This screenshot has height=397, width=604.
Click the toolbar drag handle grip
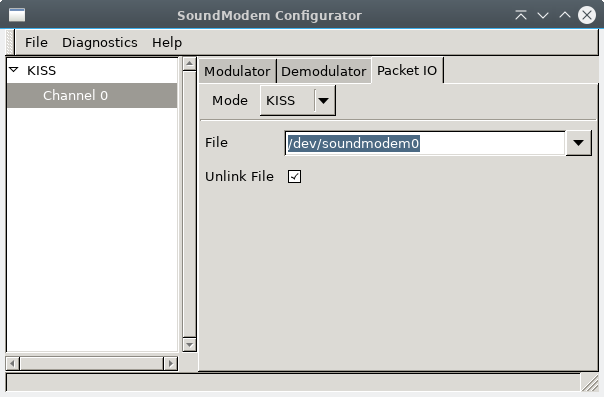(x=10, y=42)
